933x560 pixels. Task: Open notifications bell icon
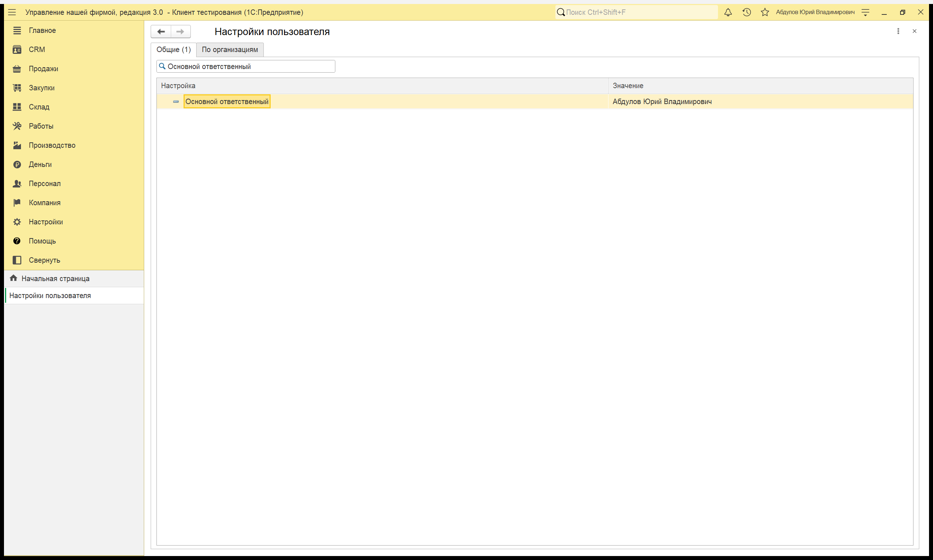tap(728, 12)
